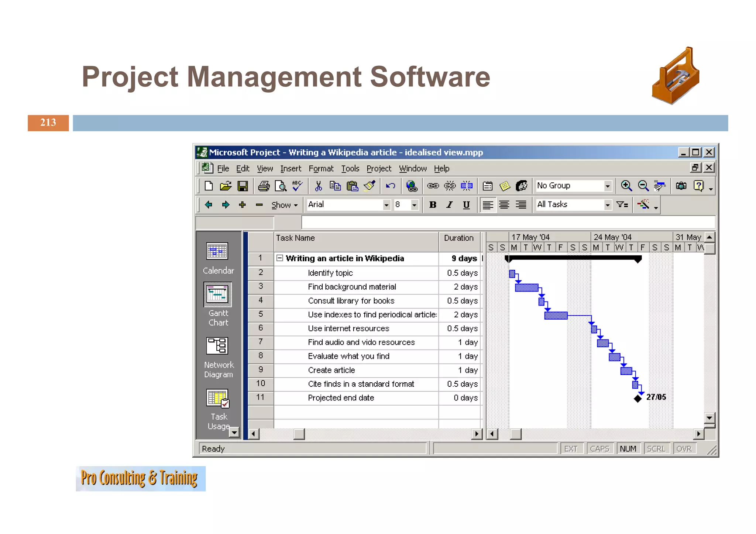This screenshot has height=534, width=756.
Task: Link the selected tasks
Action: [433, 186]
